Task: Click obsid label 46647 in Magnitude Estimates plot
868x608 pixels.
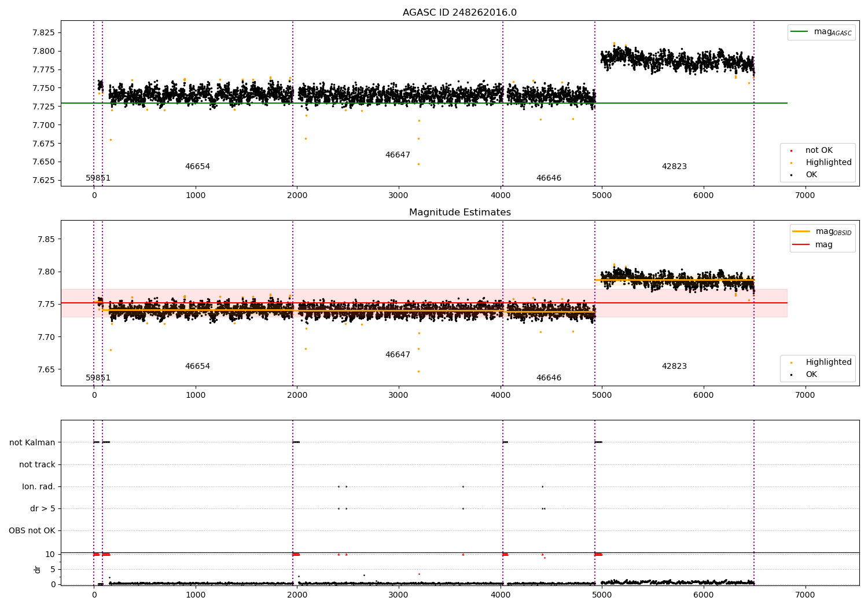Action: pyautogui.click(x=398, y=355)
